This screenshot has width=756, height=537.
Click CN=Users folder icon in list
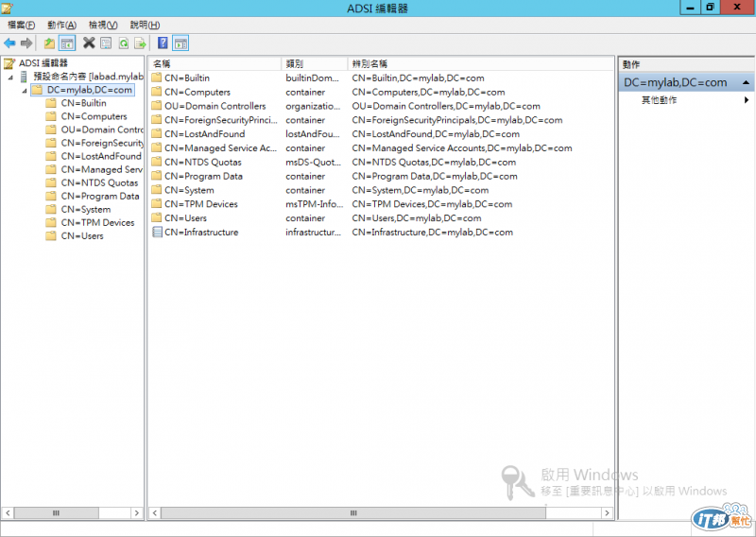157,217
